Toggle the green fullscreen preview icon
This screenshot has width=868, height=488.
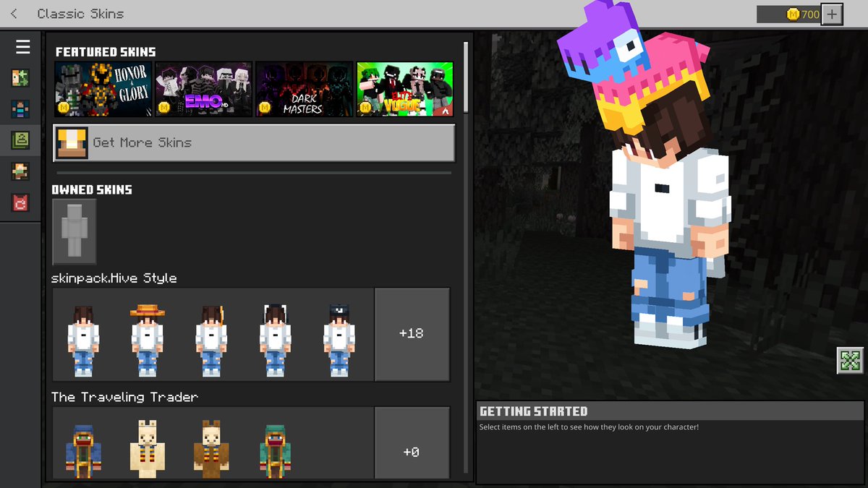click(x=850, y=360)
